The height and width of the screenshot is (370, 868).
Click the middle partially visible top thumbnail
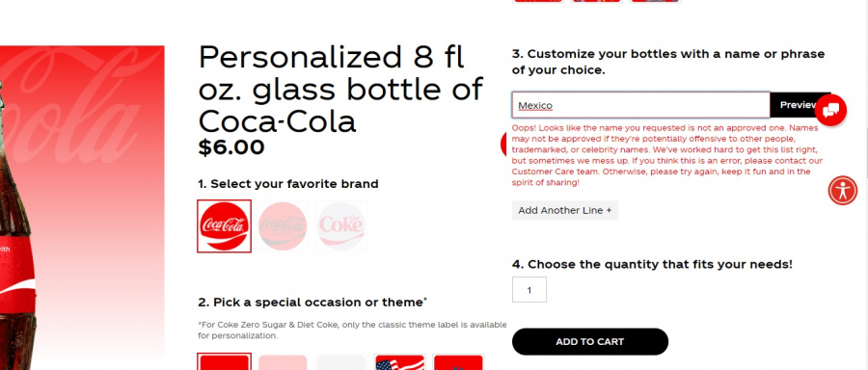[x=597, y=1]
